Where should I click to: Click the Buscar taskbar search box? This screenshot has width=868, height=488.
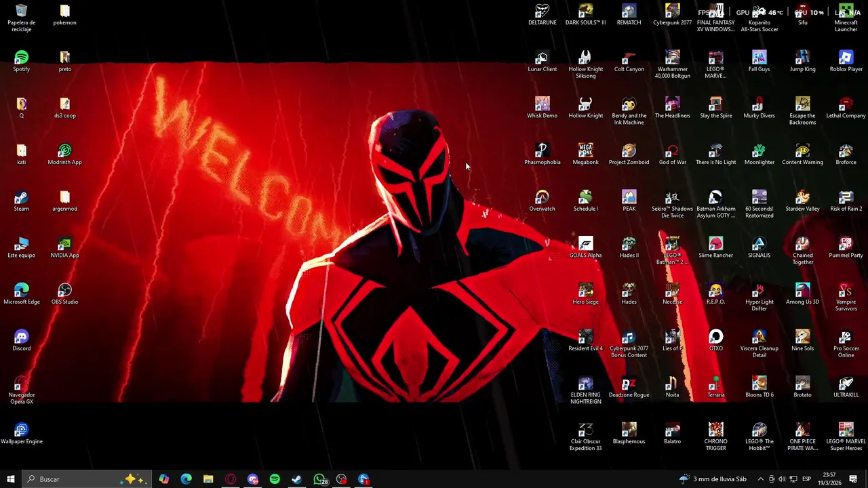click(x=86, y=479)
